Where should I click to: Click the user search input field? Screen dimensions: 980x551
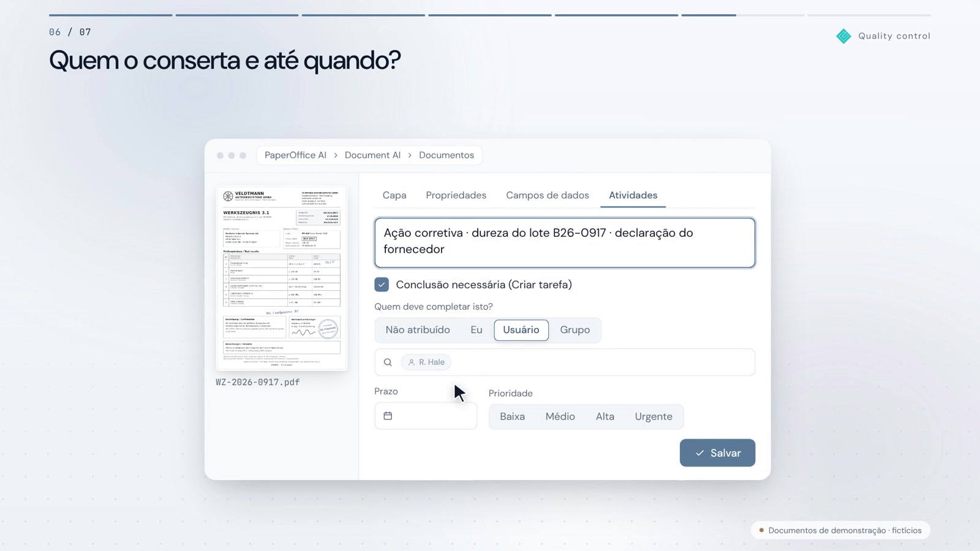pyautogui.click(x=565, y=362)
